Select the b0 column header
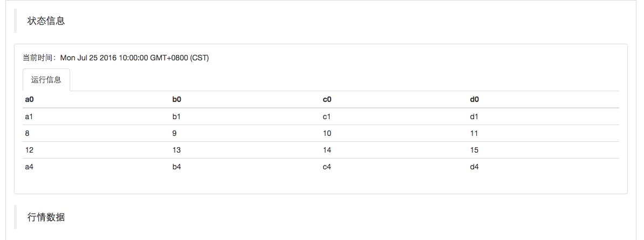Screen dimensions: 644x240 [177, 100]
